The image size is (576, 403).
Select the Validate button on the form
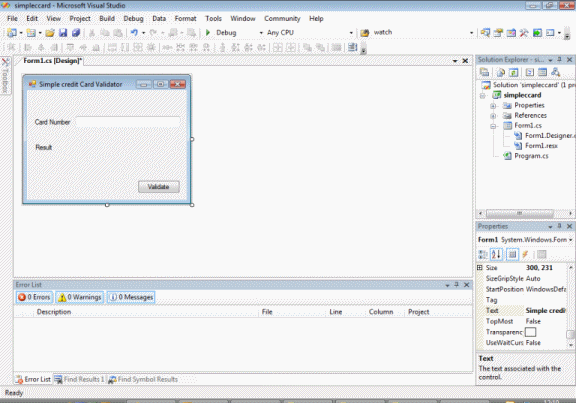coord(159,187)
